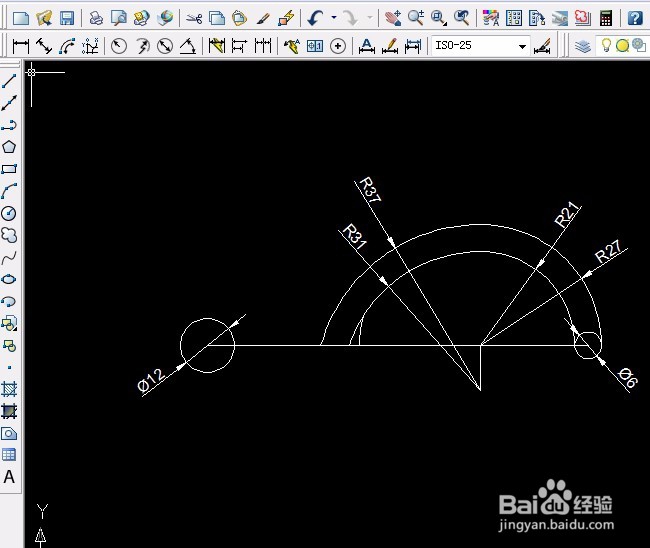Image resolution: width=650 pixels, height=548 pixels.
Task: Select the Spline tool
Action: tap(9, 257)
